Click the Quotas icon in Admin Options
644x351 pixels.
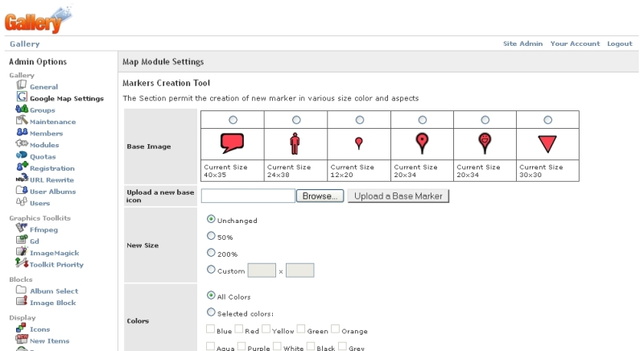(22, 155)
